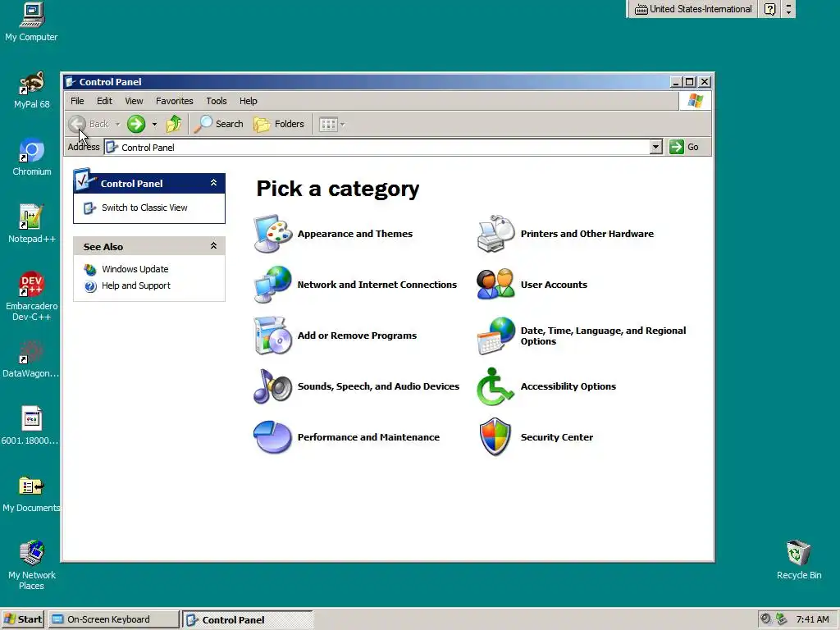The width and height of the screenshot is (840, 630).
Task: Click User Accounts link text
Action: 554,285
